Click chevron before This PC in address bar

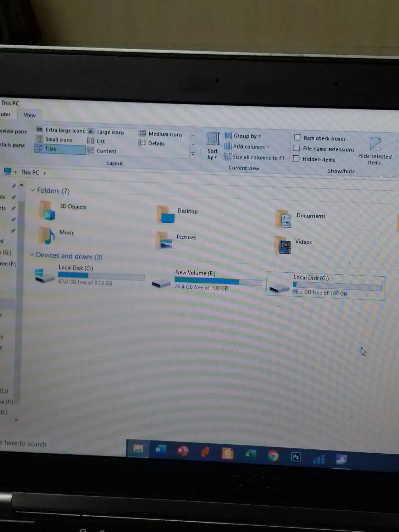point(16,172)
